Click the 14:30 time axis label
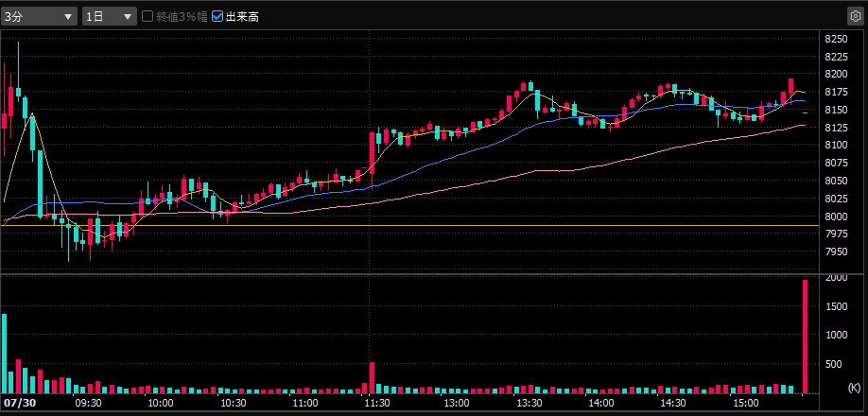This screenshot has width=868, height=416. click(672, 404)
